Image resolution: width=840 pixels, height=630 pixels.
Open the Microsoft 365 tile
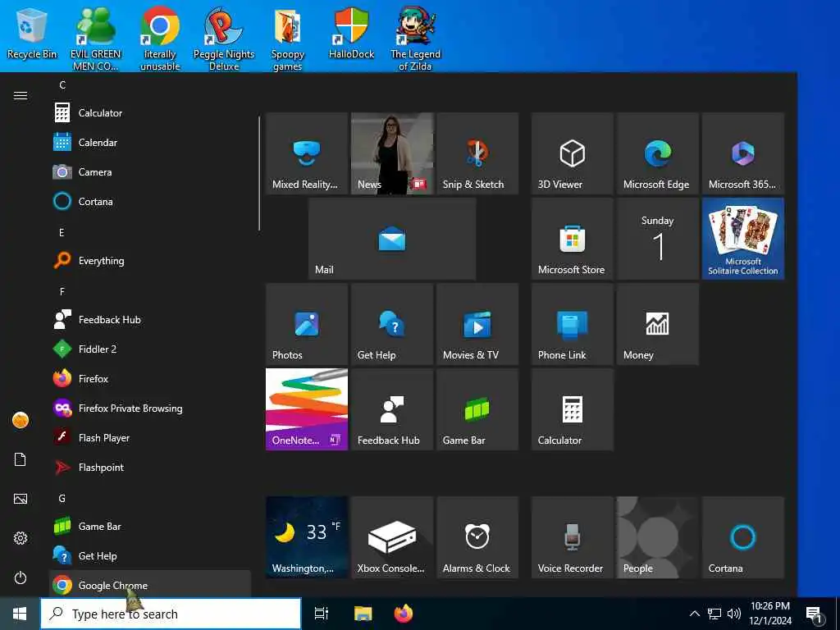click(743, 153)
